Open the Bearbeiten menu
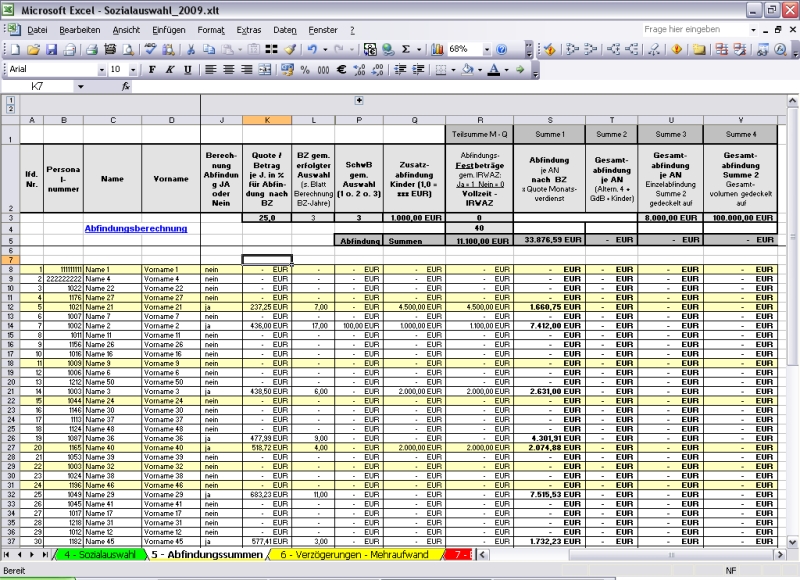This screenshot has width=800, height=580. pos(80,30)
